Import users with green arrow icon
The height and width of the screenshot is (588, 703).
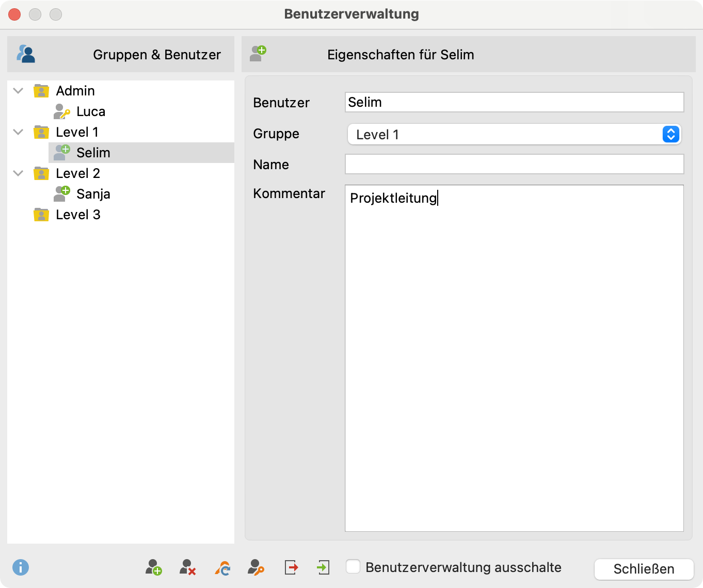323,567
